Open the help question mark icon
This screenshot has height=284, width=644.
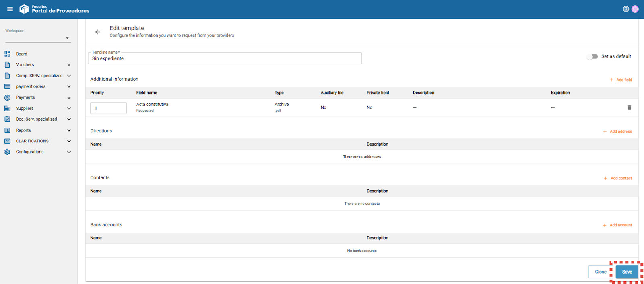pyautogui.click(x=626, y=9)
